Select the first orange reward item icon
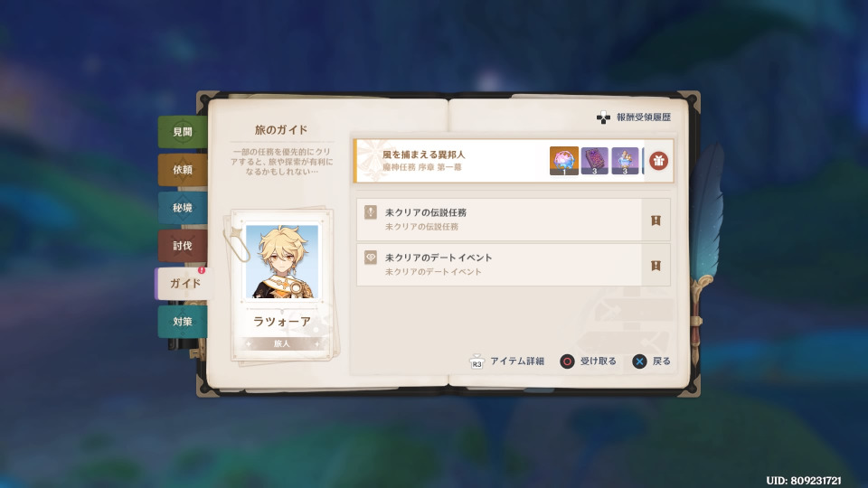 [x=564, y=161]
